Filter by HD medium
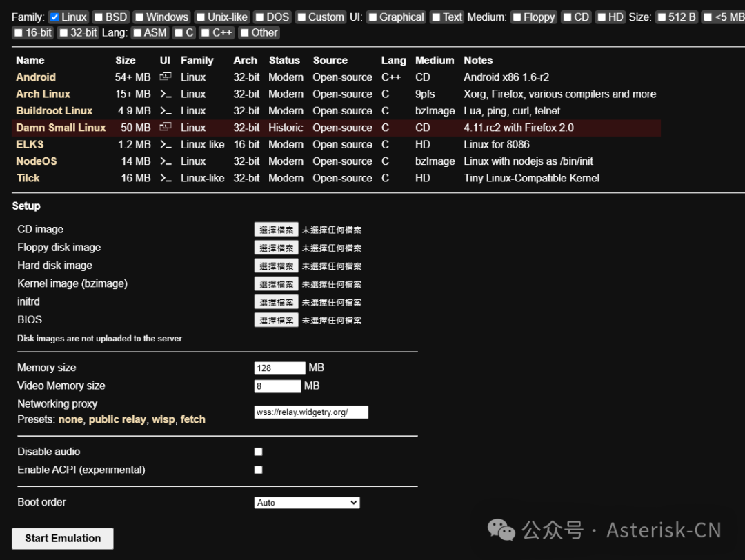The width and height of the screenshot is (745, 560). 602,17
